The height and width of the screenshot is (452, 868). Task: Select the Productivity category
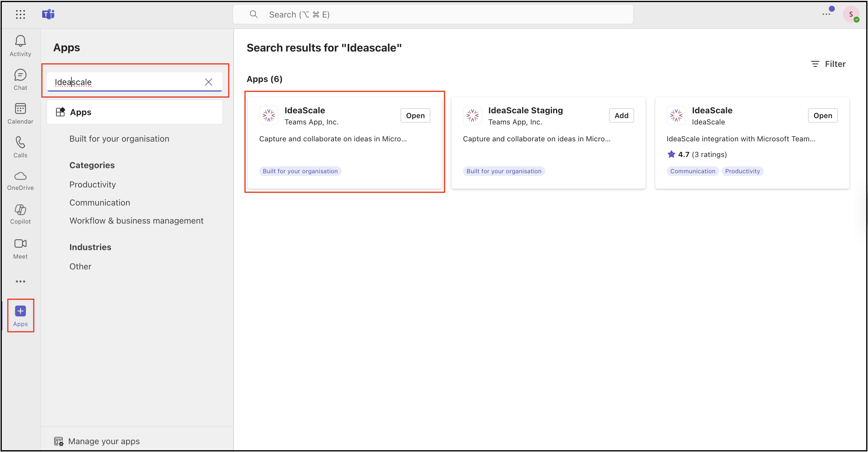click(93, 185)
